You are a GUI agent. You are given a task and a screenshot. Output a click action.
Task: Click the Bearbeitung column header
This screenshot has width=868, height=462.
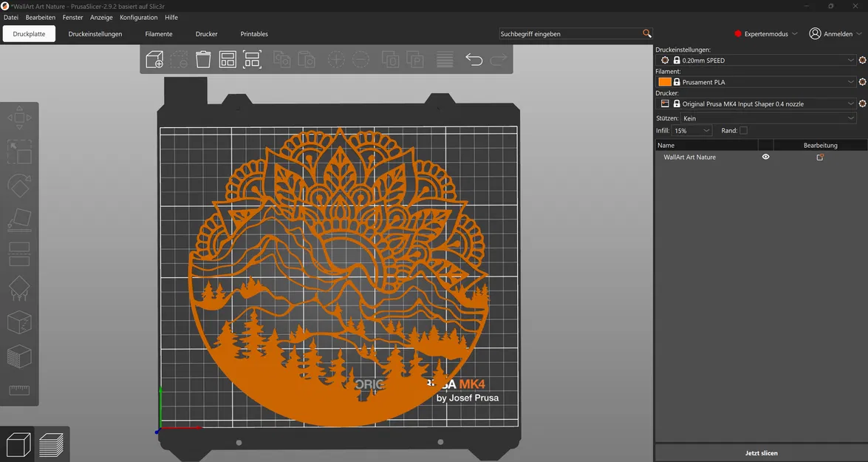tap(820, 145)
